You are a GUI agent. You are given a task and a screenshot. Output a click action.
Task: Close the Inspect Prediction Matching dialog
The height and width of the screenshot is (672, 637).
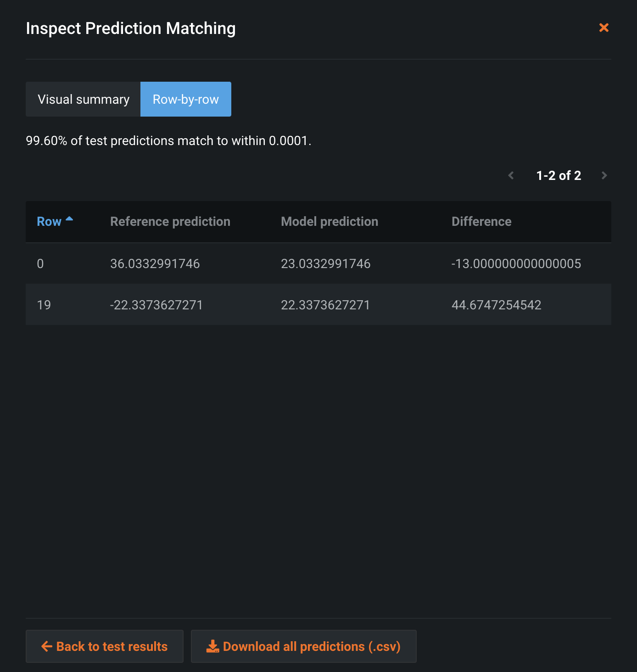(x=604, y=28)
